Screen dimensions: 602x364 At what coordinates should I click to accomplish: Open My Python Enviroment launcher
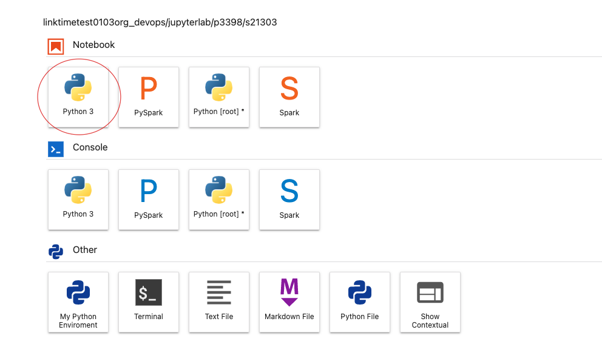coord(78,302)
